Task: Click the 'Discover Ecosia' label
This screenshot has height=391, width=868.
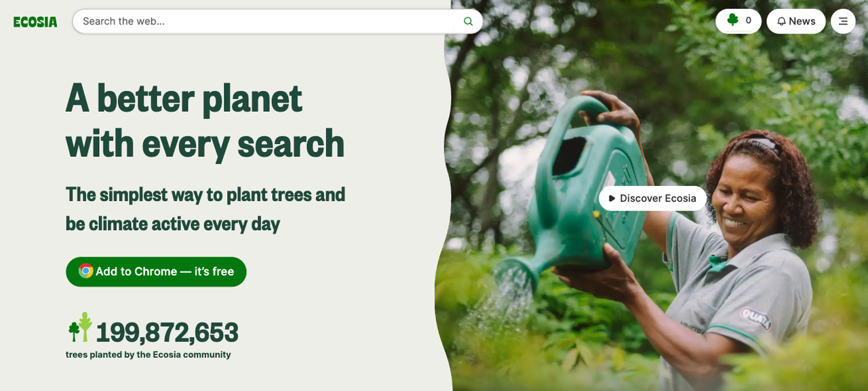Action: (x=658, y=198)
